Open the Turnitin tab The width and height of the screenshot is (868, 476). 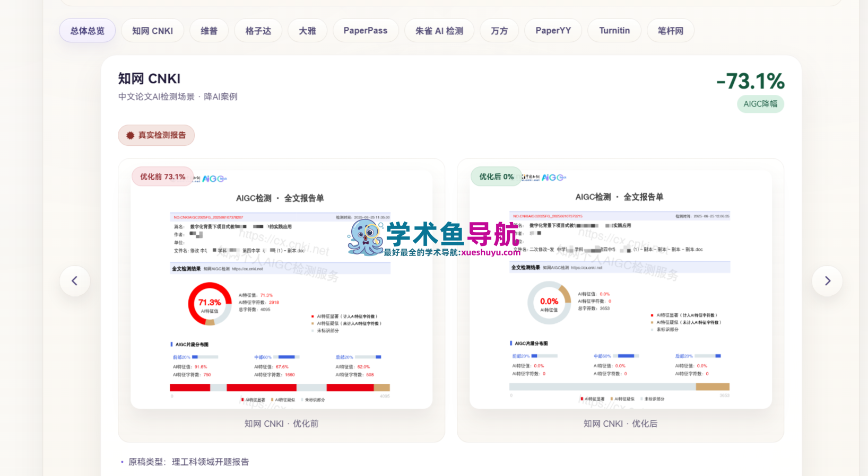pyautogui.click(x=614, y=31)
